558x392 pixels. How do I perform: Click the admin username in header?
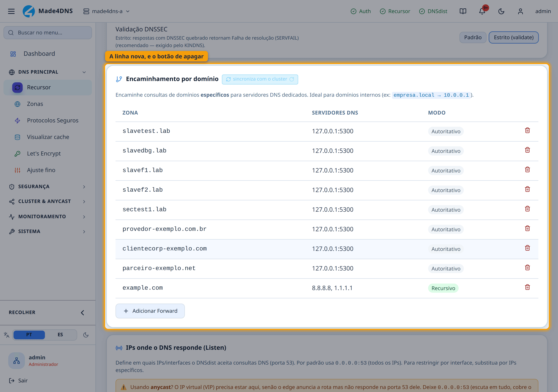pyautogui.click(x=543, y=11)
